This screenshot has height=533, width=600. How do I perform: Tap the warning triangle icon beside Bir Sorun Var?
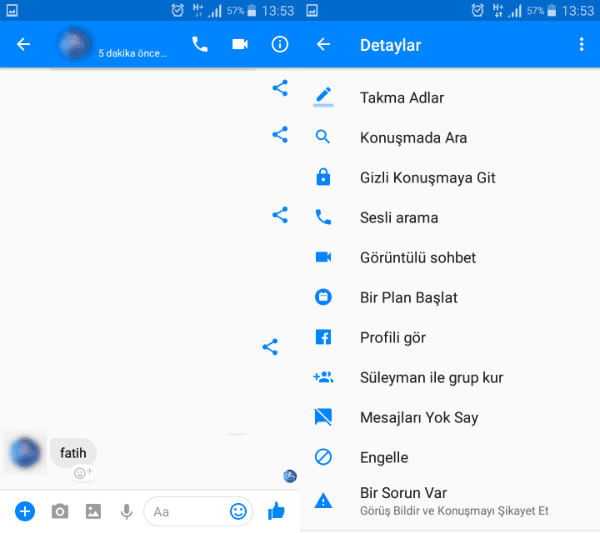[323, 500]
